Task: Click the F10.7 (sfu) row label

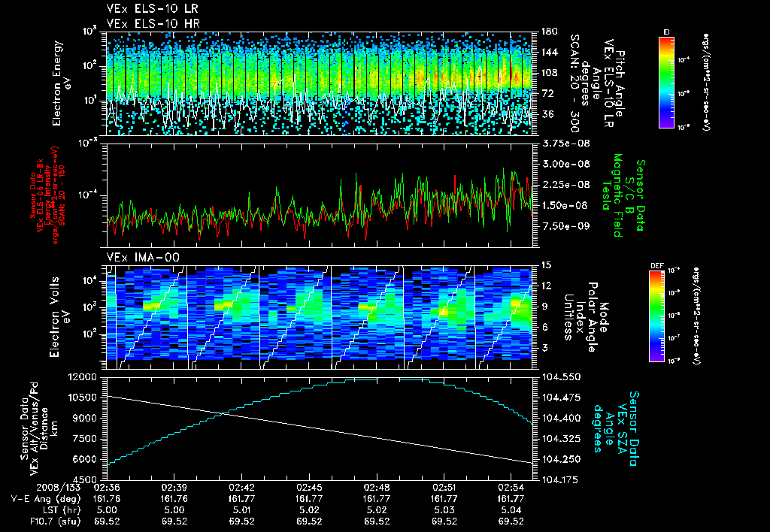Action: [x=56, y=521]
